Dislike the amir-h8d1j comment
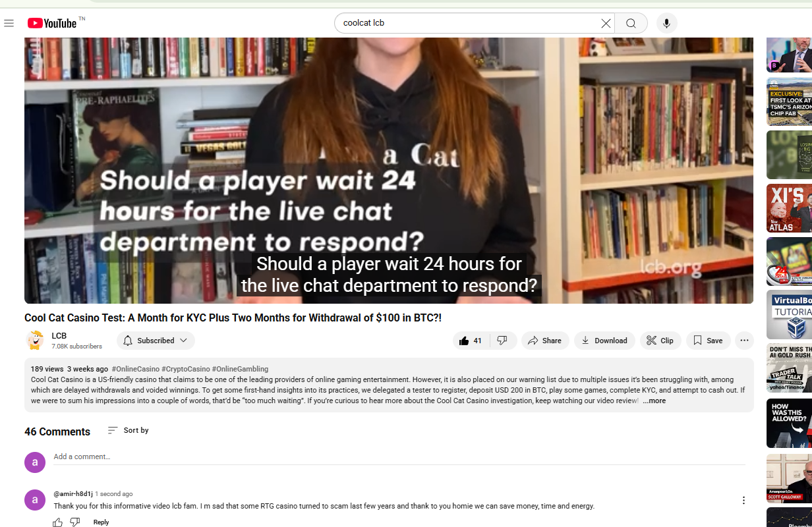Viewport: 812px width, 527px height. (75, 522)
